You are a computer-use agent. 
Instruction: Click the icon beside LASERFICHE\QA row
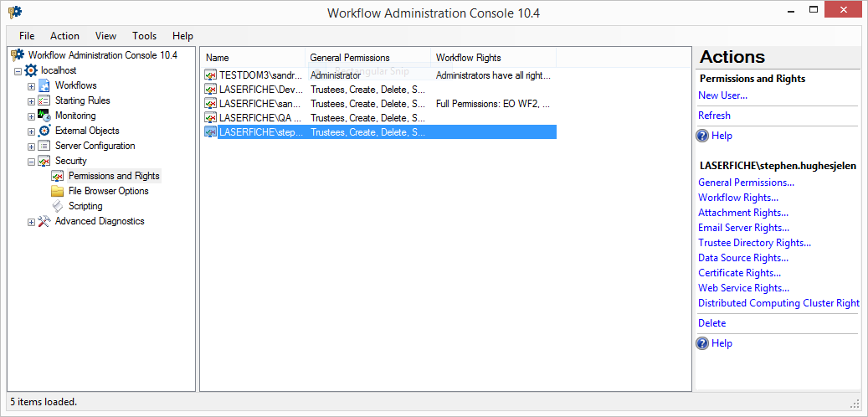point(210,117)
